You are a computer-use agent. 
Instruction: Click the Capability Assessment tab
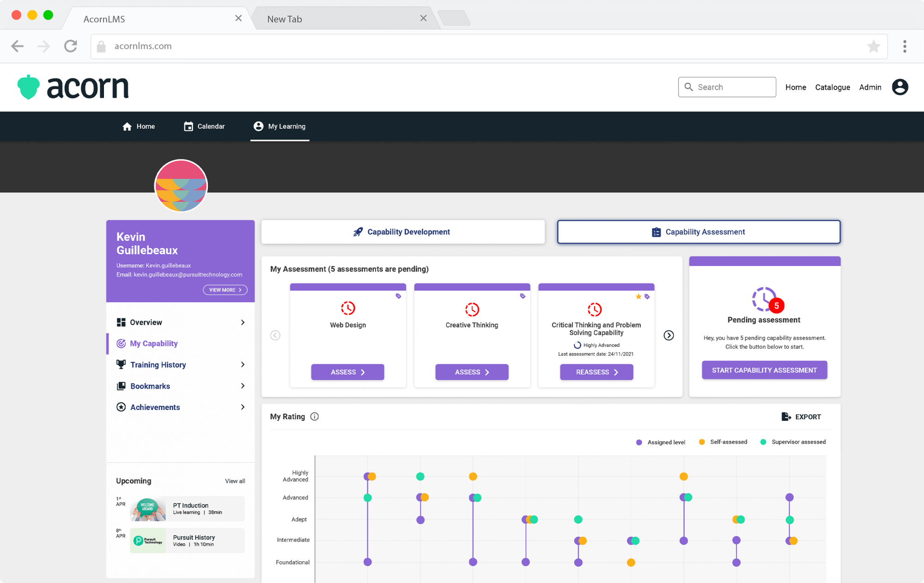[699, 232]
